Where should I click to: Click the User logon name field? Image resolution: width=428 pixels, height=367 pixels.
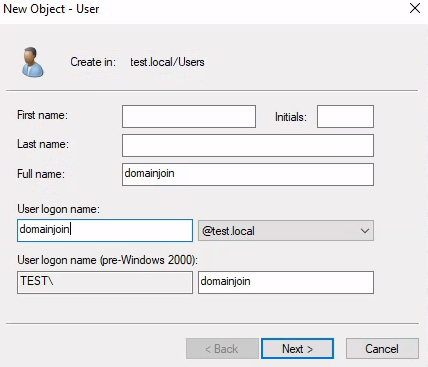(105, 230)
